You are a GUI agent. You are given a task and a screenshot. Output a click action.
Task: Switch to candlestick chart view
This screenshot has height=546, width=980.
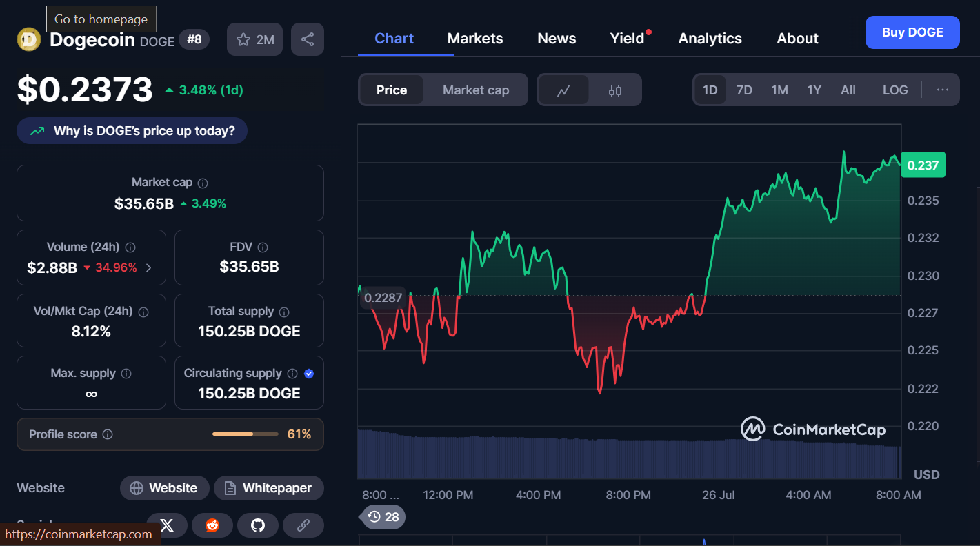[x=615, y=90]
